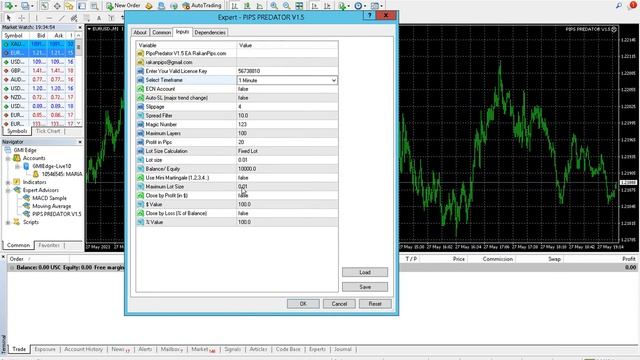Open the Experts tab in Terminal

[317, 349]
